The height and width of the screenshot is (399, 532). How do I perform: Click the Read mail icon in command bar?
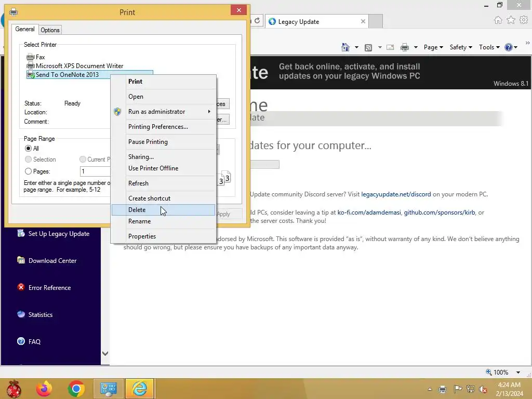point(390,47)
